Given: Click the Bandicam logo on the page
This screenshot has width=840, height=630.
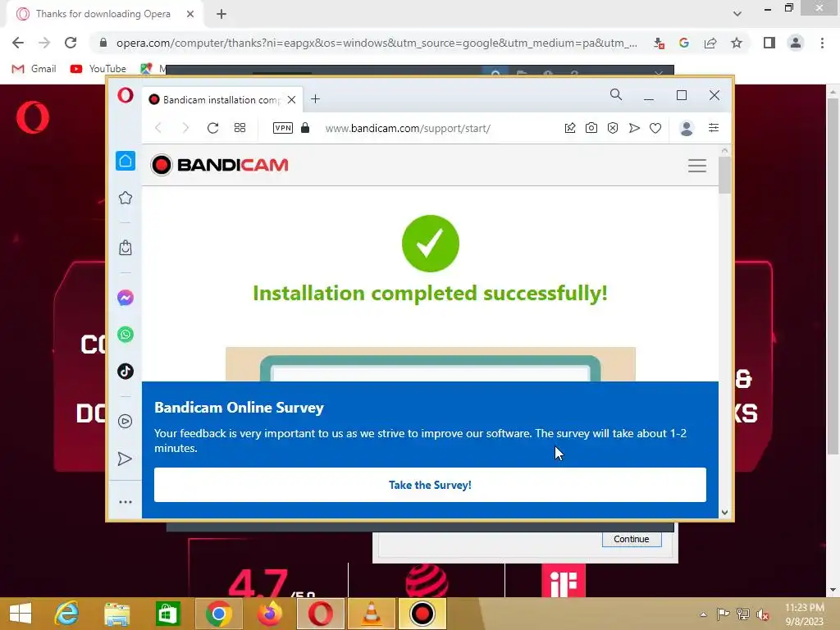Looking at the screenshot, I should point(219,165).
